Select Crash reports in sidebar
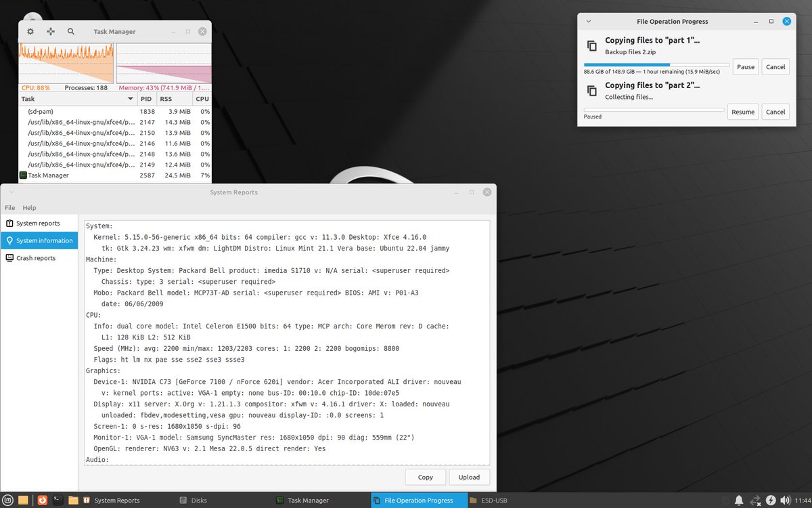This screenshot has width=812, height=508. pos(39,258)
